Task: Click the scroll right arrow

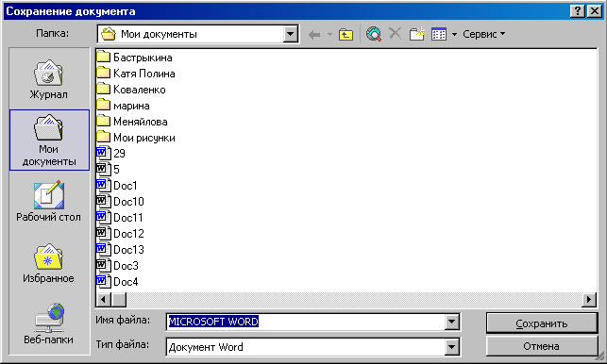Action: point(589,299)
